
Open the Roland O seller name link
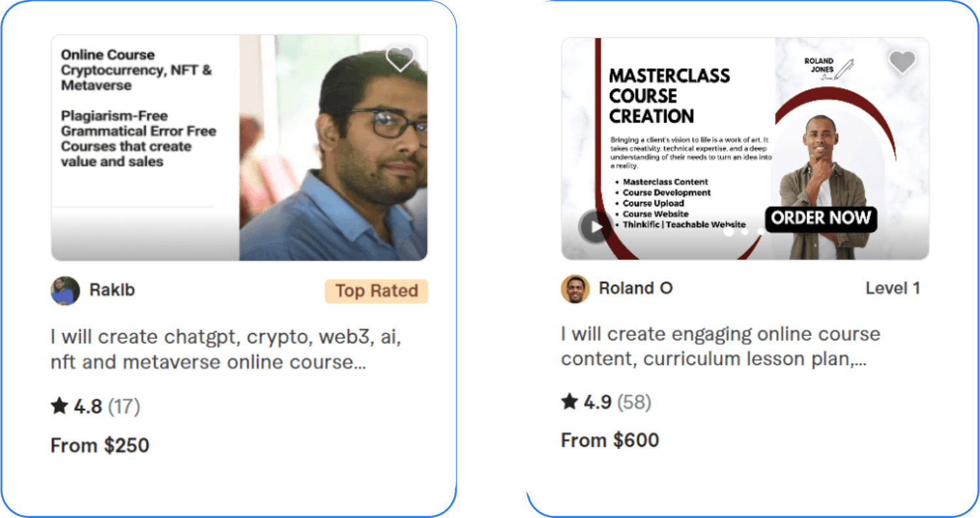click(x=635, y=288)
